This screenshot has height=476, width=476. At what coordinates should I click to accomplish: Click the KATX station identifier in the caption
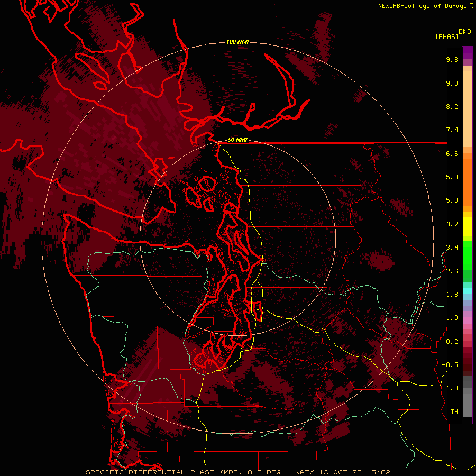click(x=305, y=472)
